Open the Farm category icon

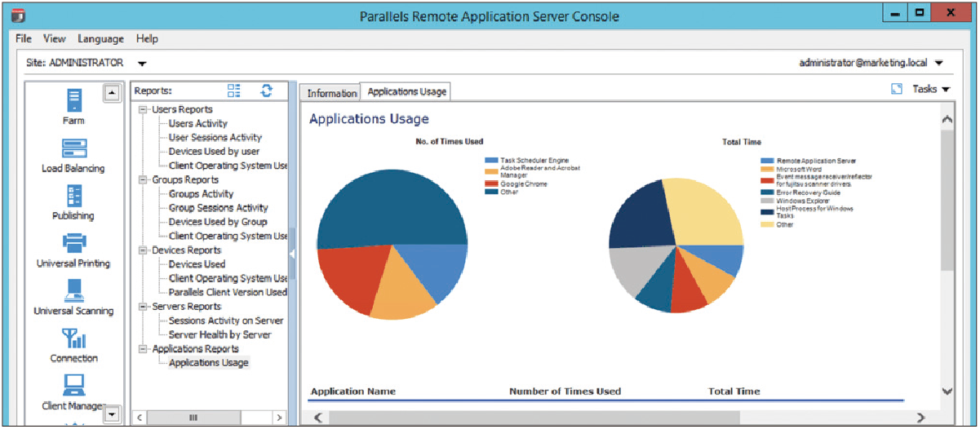(x=74, y=100)
